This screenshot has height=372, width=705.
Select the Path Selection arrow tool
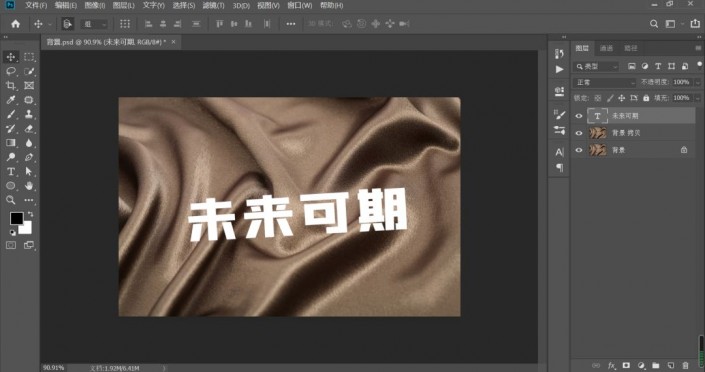tap(29, 171)
